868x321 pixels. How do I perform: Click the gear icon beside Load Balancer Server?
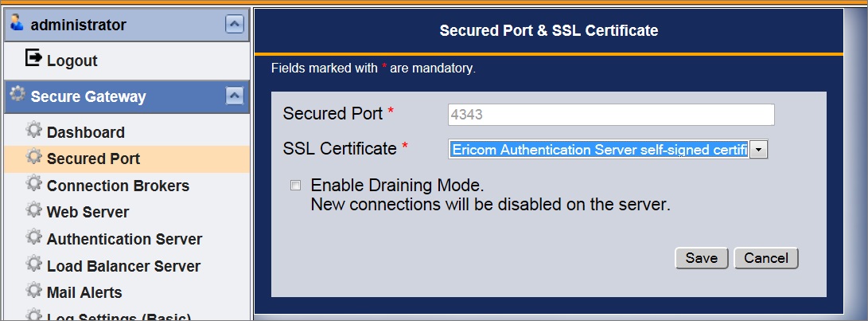[x=33, y=264]
